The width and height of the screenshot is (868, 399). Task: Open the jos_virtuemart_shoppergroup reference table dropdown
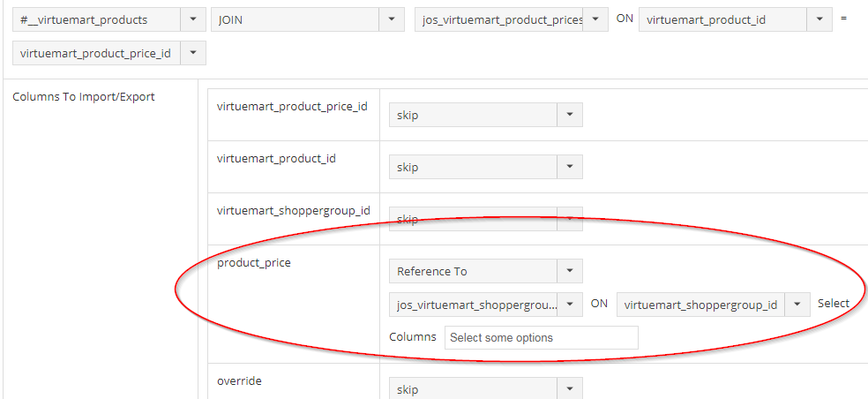486,305
